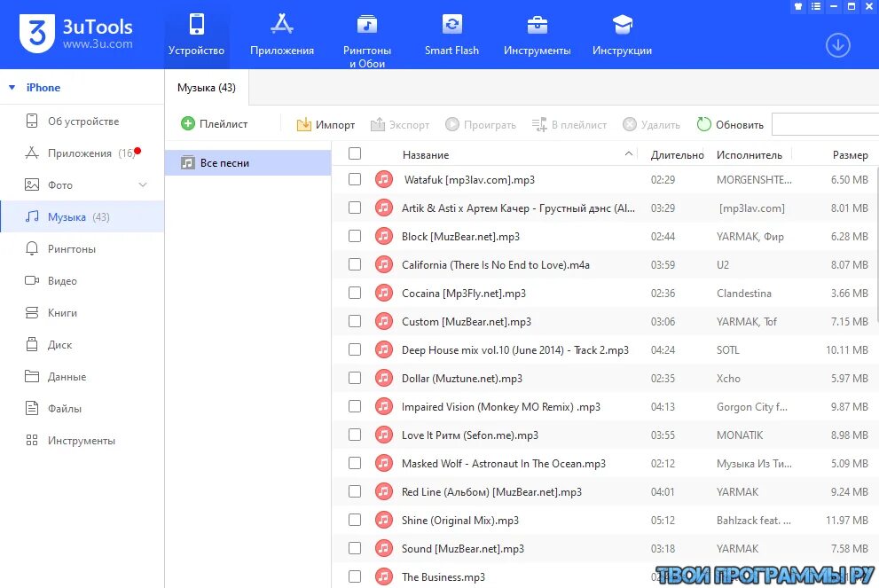Toggle the select-all checkbox in header
Image resolution: width=879 pixels, height=588 pixels.
(355, 153)
